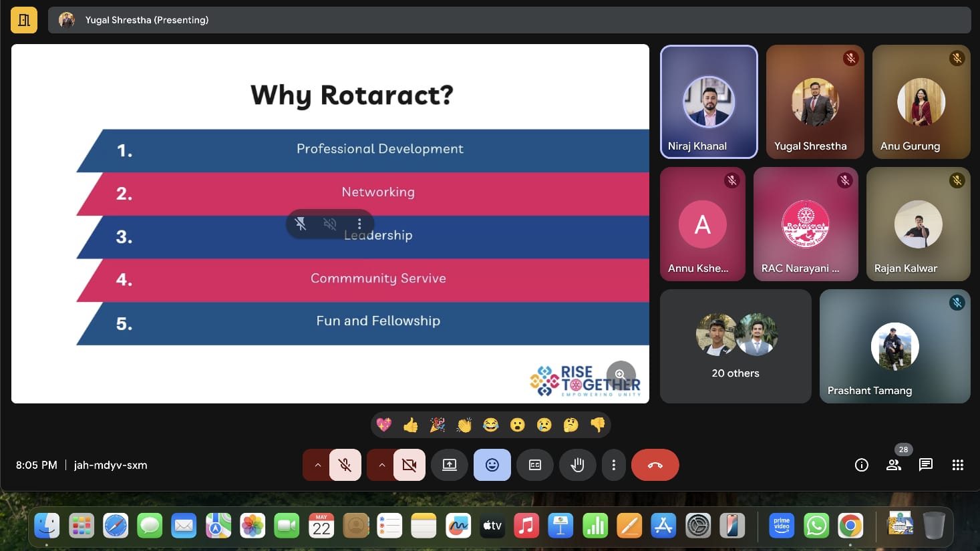Open presentation tile more options
980x551 pixels.
[x=359, y=224]
